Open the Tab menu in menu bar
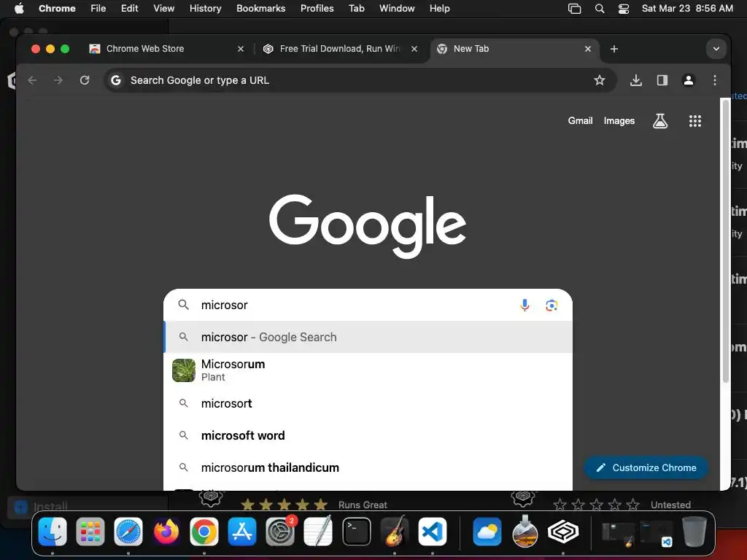The image size is (747, 560). pos(356,9)
